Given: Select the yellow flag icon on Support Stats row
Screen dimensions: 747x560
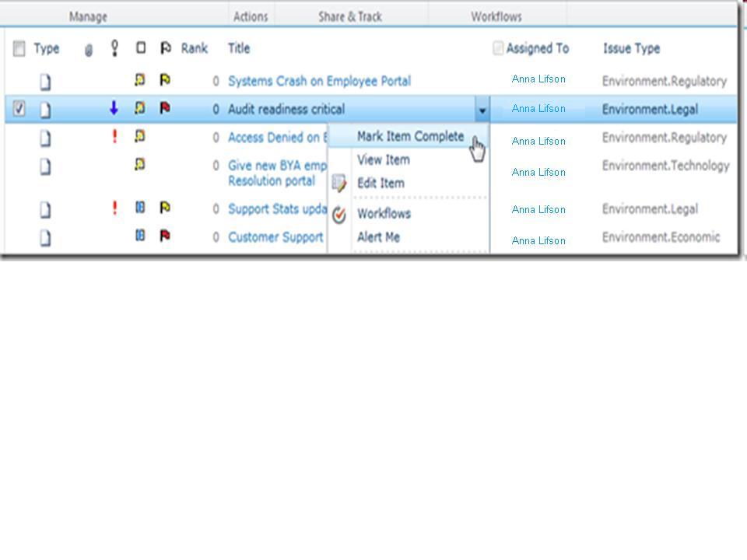Looking at the screenshot, I should 164,208.
